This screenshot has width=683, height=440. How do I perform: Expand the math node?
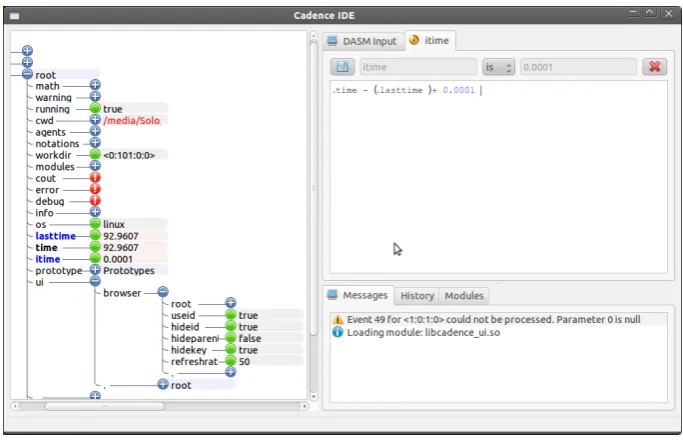point(95,85)
